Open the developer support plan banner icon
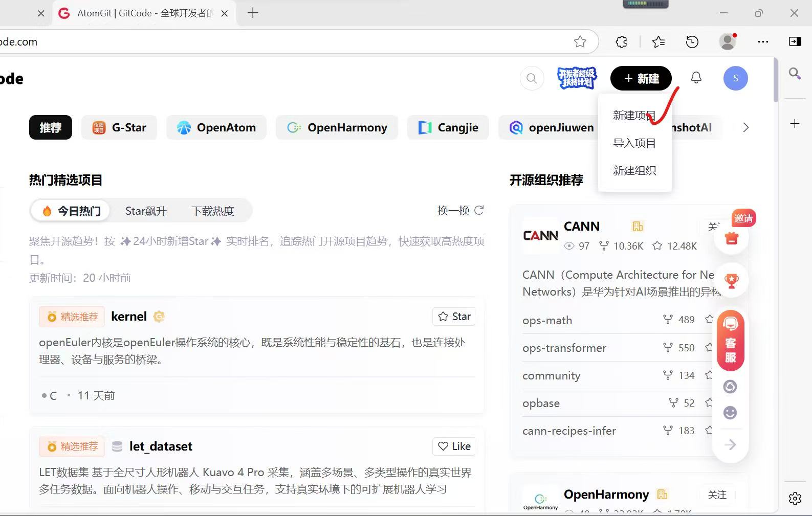 tap(577, 78)
